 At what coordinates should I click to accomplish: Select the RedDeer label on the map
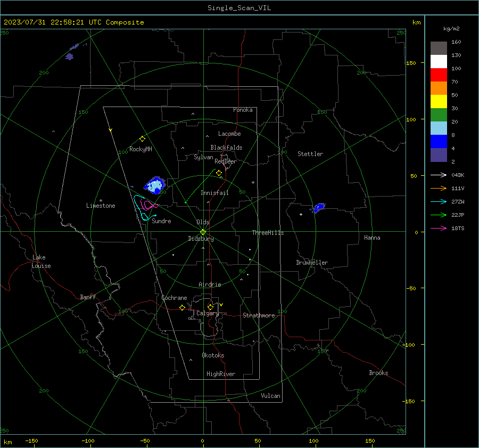point(226,161)
